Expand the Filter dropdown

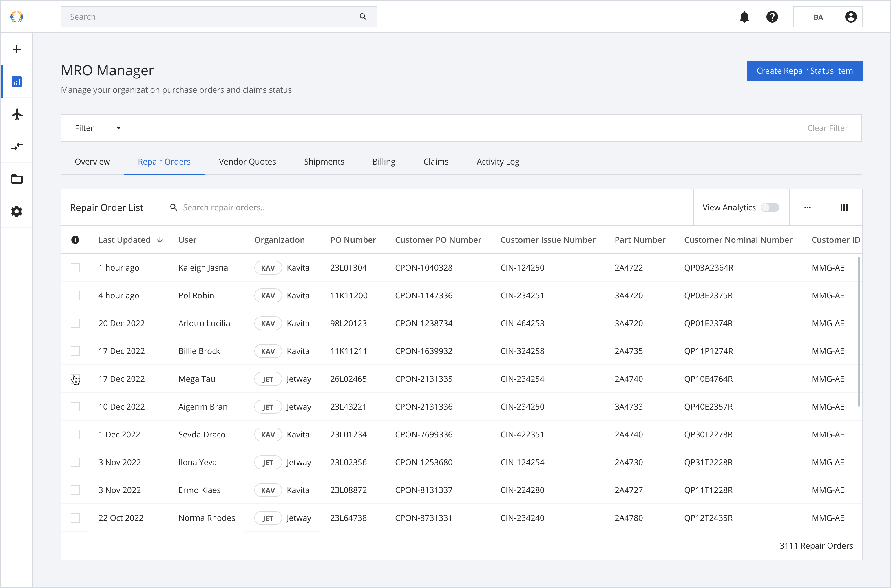99,128
